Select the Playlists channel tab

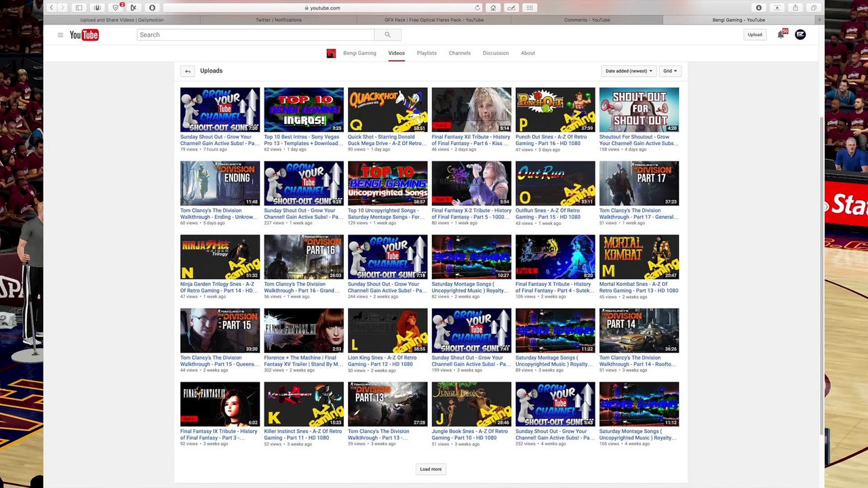427,53
